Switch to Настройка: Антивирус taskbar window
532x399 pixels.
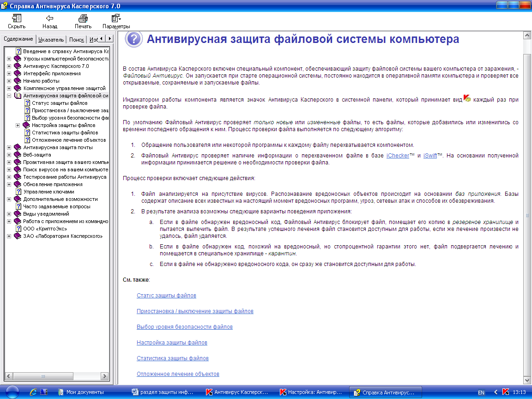click(311, 392)
